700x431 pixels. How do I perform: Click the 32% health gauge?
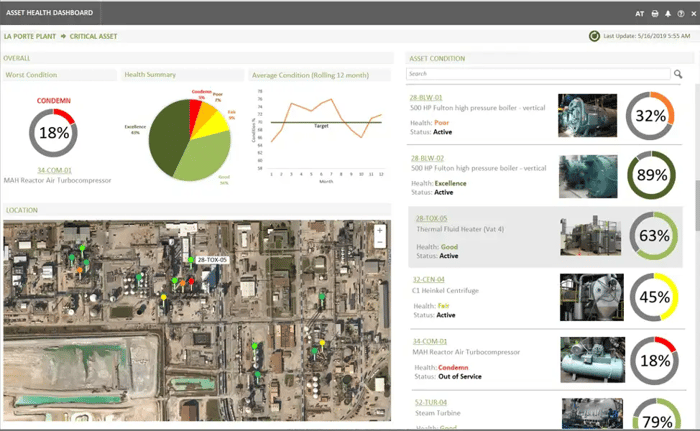click(650, 116)
